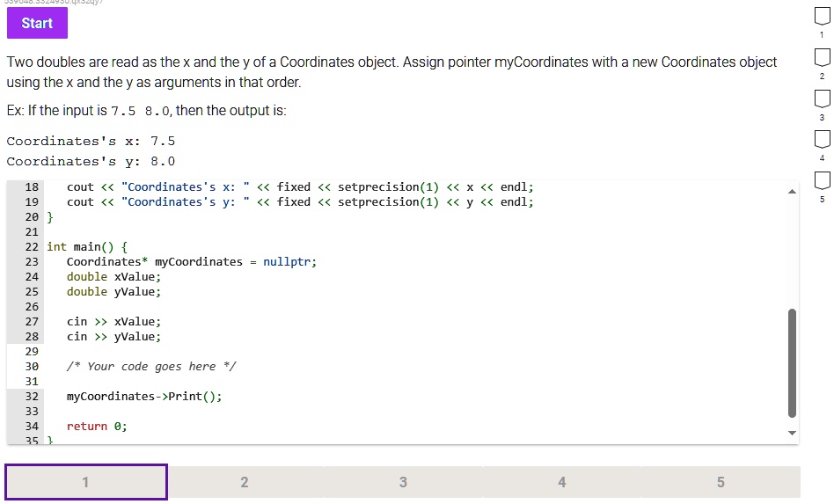Switch to level tab 3
This screenshot has height=504, width=834.
click(403, 482)
